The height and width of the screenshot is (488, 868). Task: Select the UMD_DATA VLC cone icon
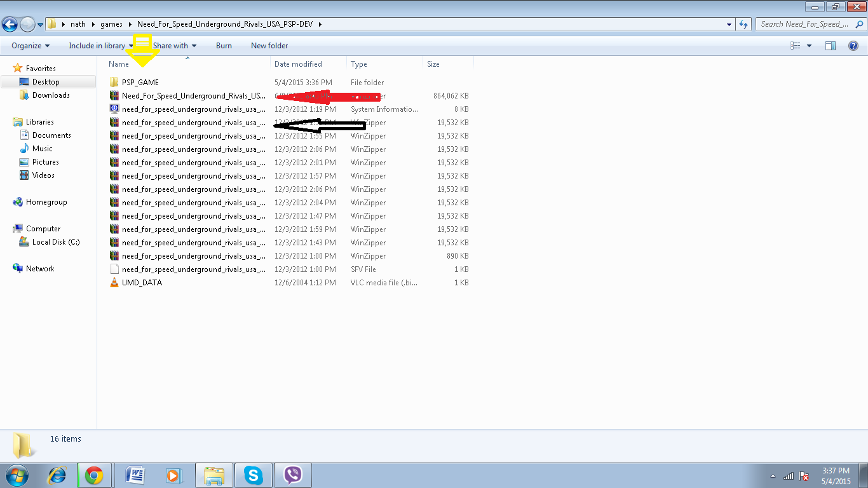114,283
